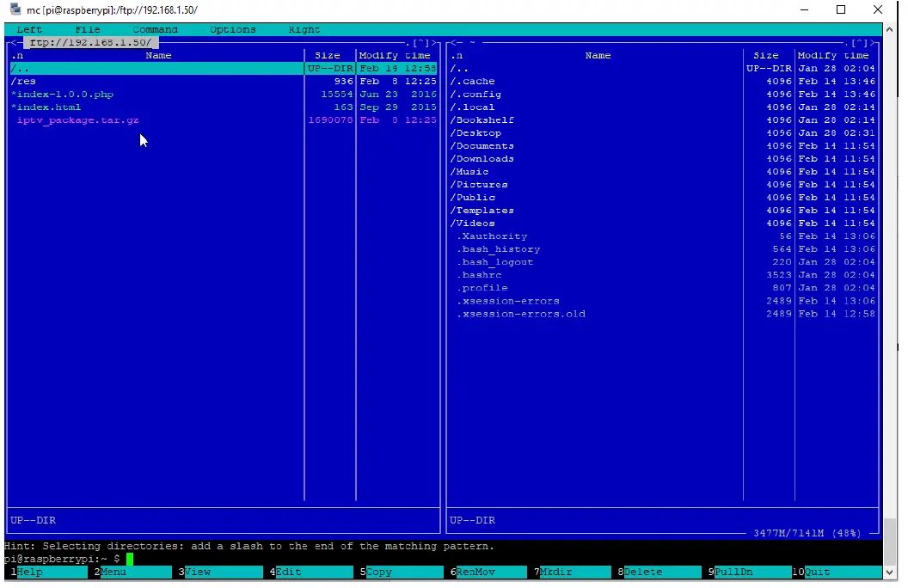Open the Right menu

pos(304,29)
